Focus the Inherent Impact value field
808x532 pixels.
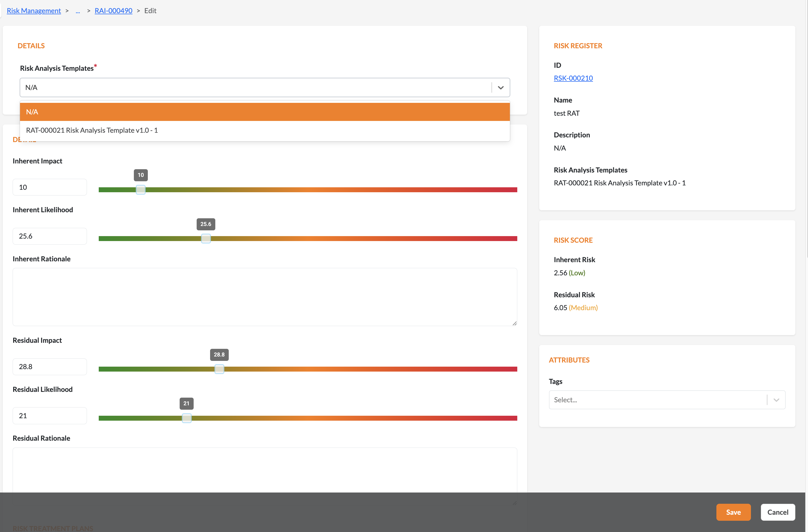(50, 187)
